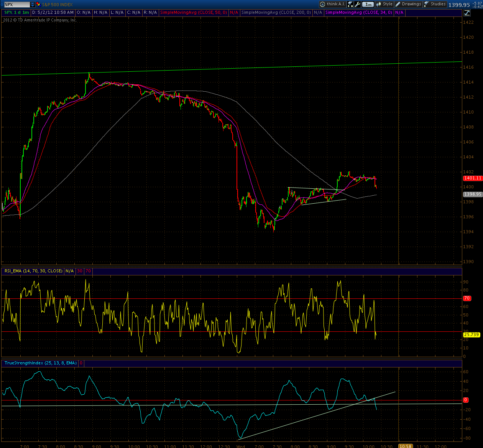Click the chart scale curve icon
The image size is (483, 448).
pos(467,13)
